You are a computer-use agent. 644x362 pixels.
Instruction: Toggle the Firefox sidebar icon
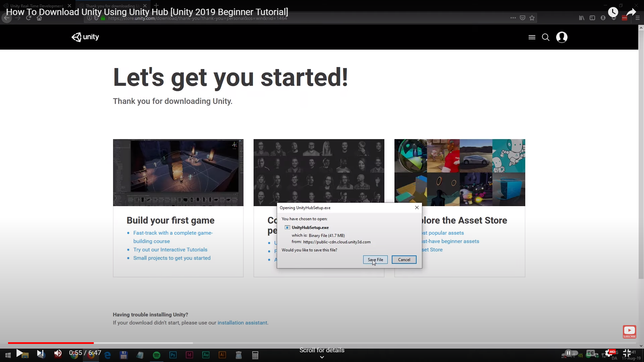pos(592,18)
